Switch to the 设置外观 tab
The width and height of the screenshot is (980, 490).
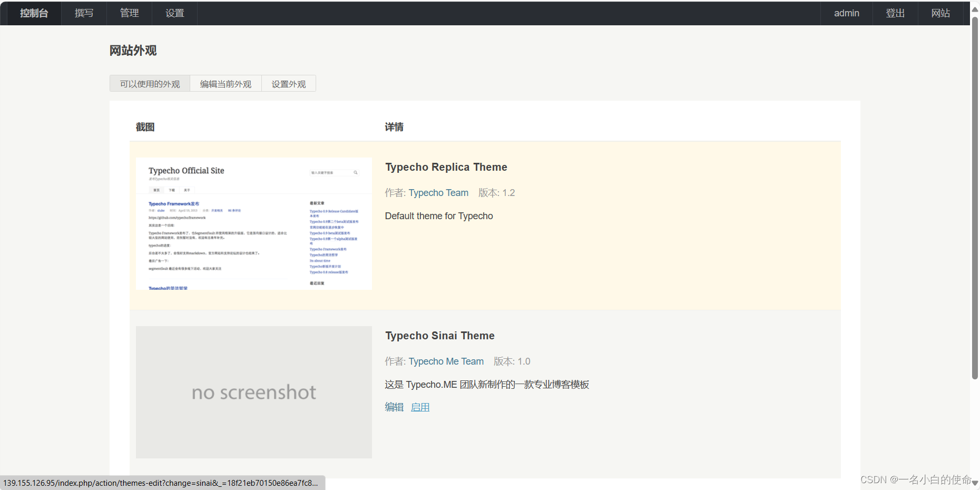(x=289, y=84)
